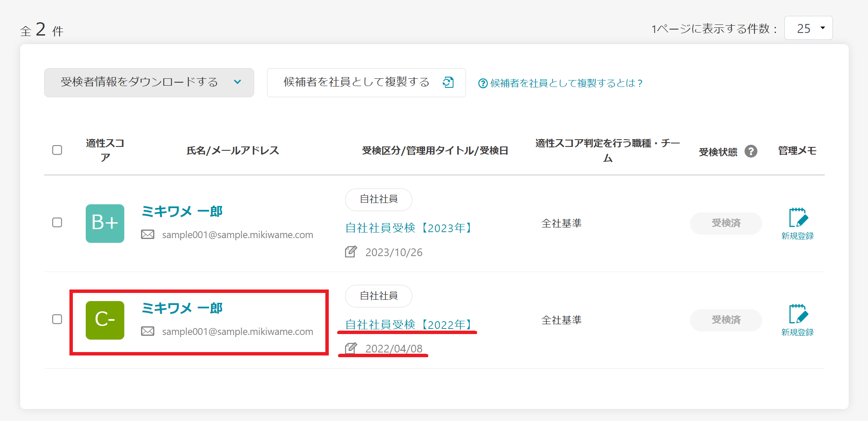Check the box for the C- row
Image resolution: width=868 pixels, height=421 pixels.
pyautogui.click(x=57, y=319)
